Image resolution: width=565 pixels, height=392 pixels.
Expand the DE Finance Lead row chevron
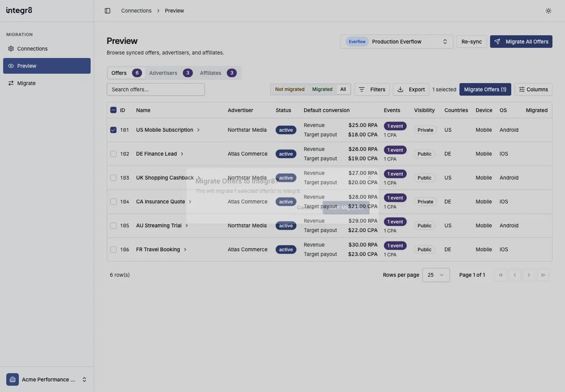tap(182, 154)
